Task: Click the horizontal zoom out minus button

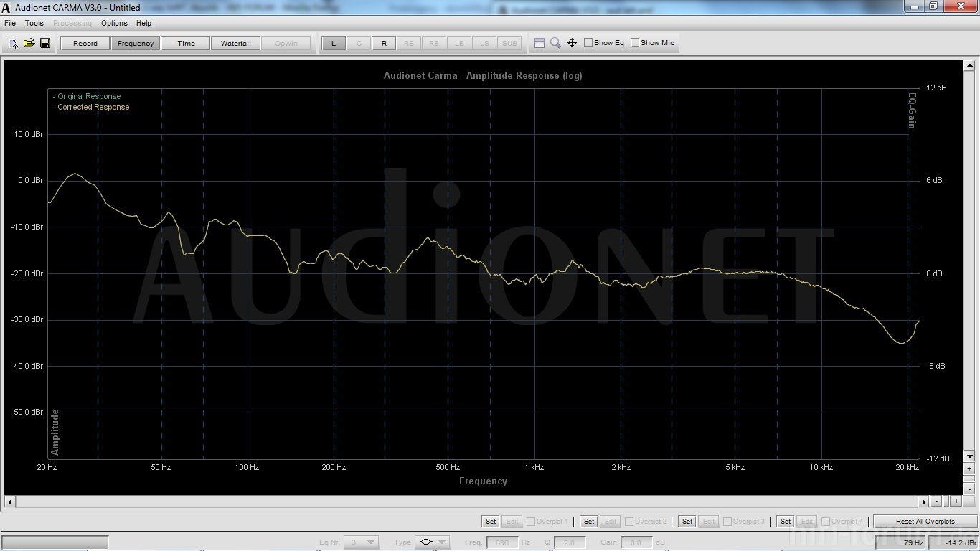Action: 937,501
